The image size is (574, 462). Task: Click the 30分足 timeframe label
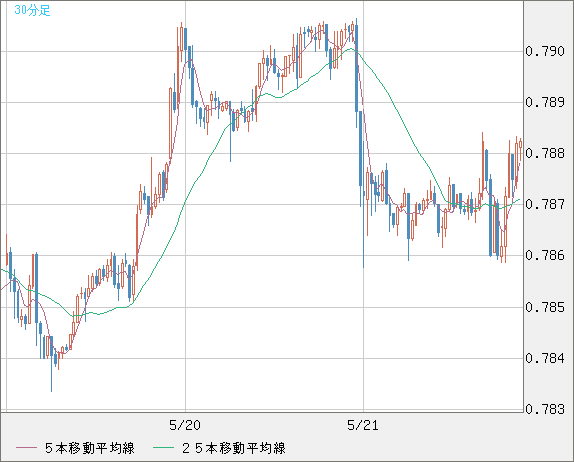[x=32, y=10]
